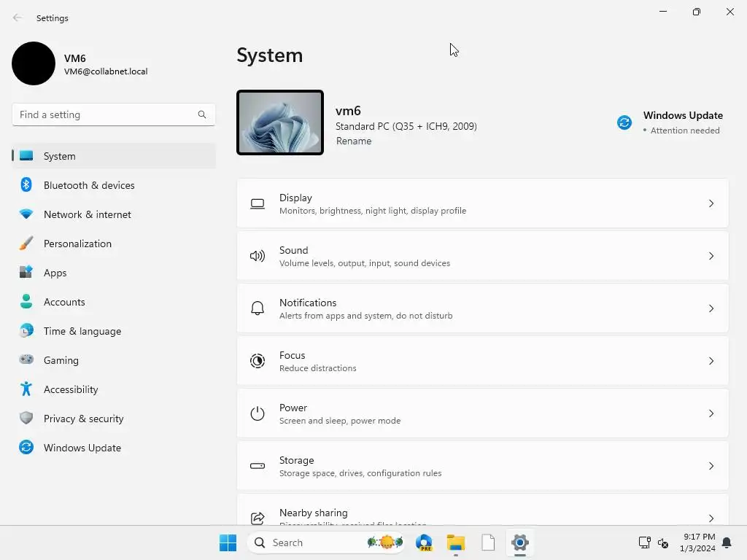Click the Bluetooth icon in sidebar

pyautogui.click(x=26, y=184)
